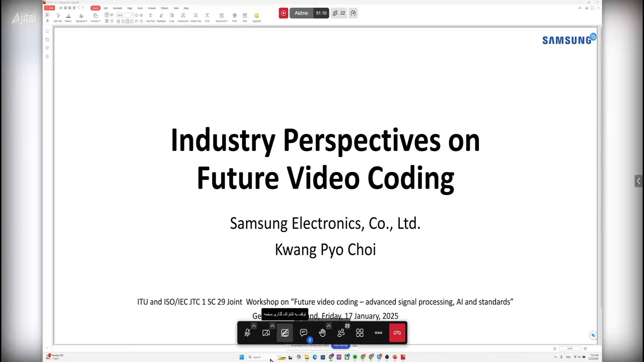Click the Hide link beside Stop sharing
Screen dimensions: 644x362
tap(355, 345)
